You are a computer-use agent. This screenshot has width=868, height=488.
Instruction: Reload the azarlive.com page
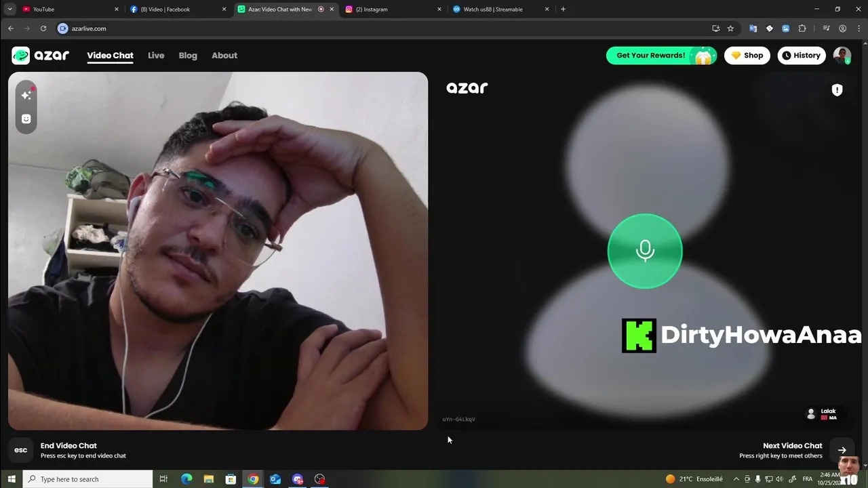43,28
